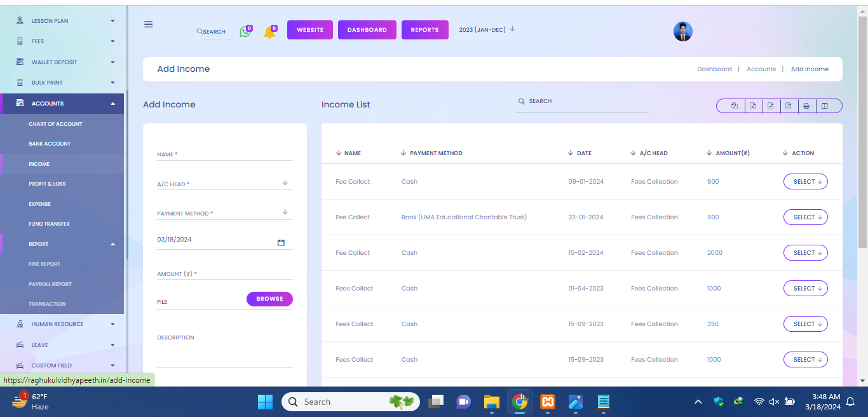
Task: Toggle the hamburger sidebar menu
Action: 148,24
